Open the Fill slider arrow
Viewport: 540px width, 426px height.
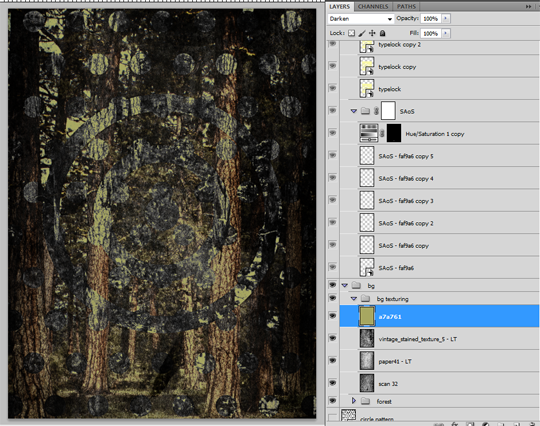pyautogui.click(x=446, y=33)
